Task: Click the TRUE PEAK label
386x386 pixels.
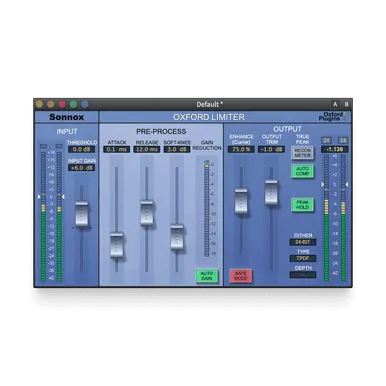Action: pyautogui.click(x=302, y=139)
